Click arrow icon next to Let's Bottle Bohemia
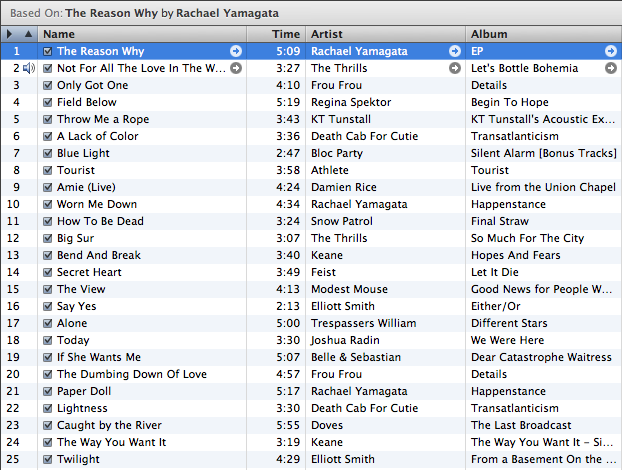Viewport: 622px width, 470px height. tap(611, 68)
